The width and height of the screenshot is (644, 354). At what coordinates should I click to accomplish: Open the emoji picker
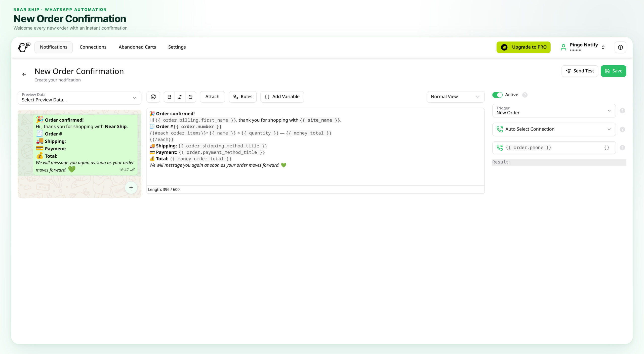pyautogui.click(x=153, y=97)
